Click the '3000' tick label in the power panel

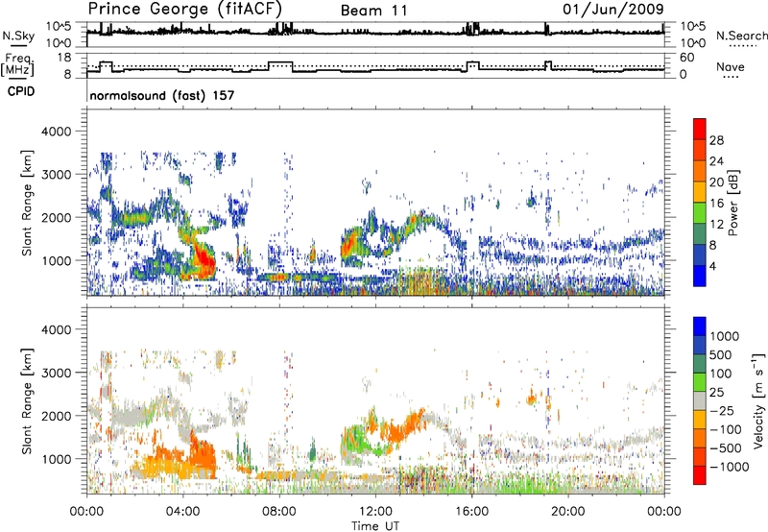[56, 175]
